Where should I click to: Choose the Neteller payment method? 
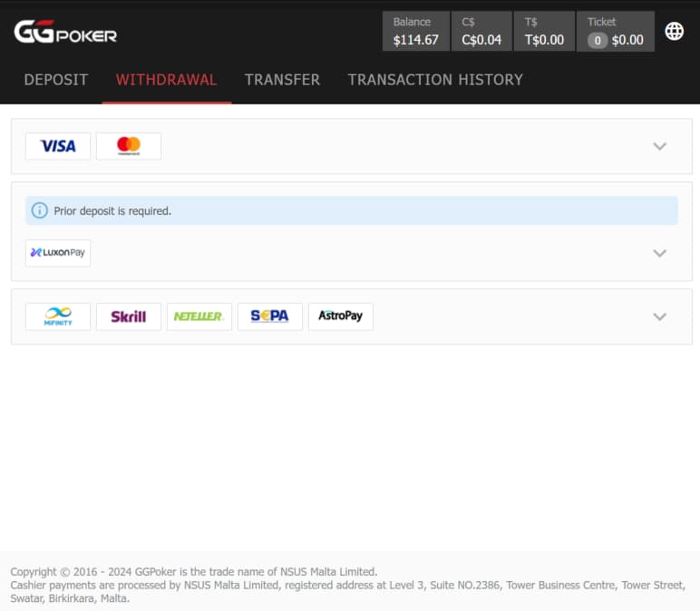tap(199, 316)
